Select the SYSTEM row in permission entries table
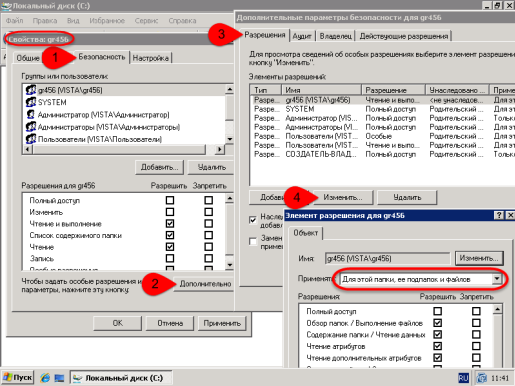Viewport: 515px width, 386px height. click(x=382, y=109)
